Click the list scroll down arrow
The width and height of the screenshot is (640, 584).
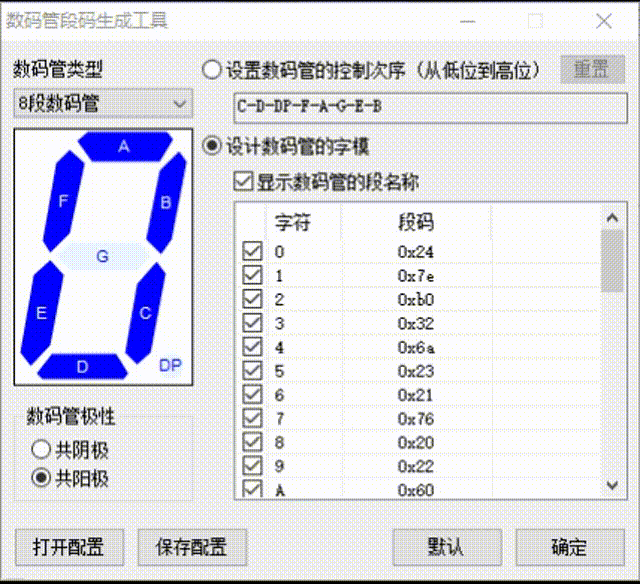tap(612, 485)
